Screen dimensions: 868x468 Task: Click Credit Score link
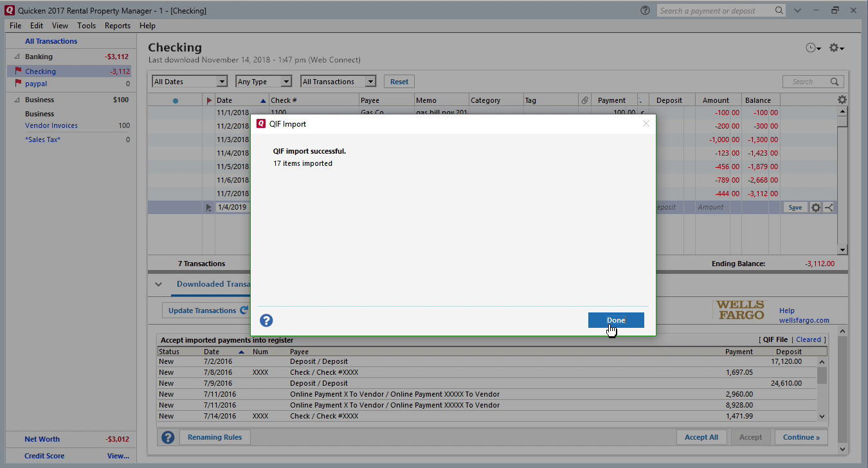44,456
